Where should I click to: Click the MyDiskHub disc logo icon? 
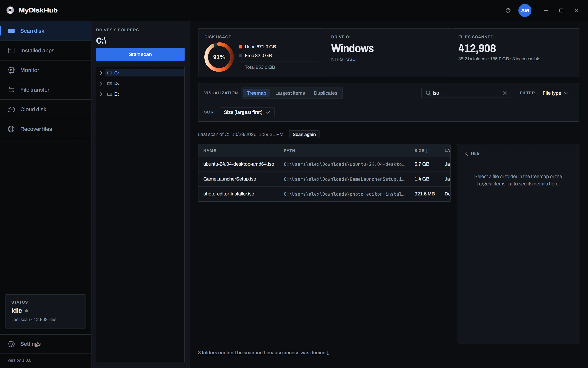10,10
